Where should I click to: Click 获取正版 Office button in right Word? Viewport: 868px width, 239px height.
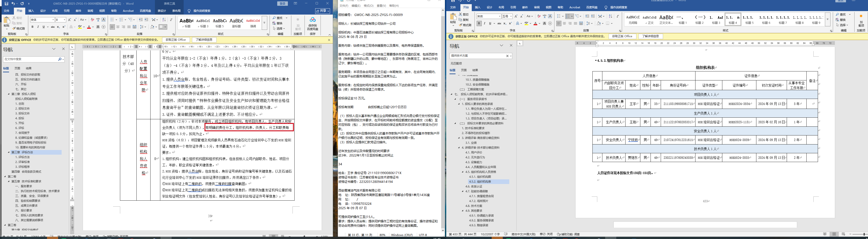[622, 36]
